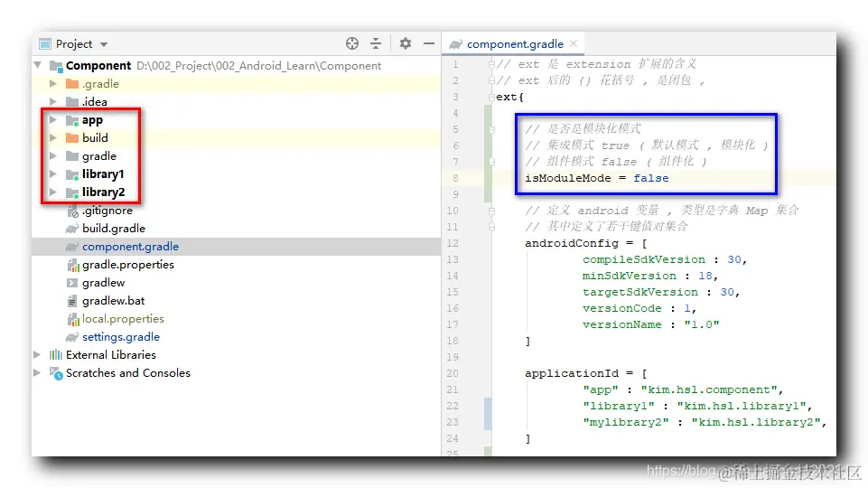This screenshot has height=488, width=868.
Task: Click androidConfig on line 12
Action: [572, 243]
